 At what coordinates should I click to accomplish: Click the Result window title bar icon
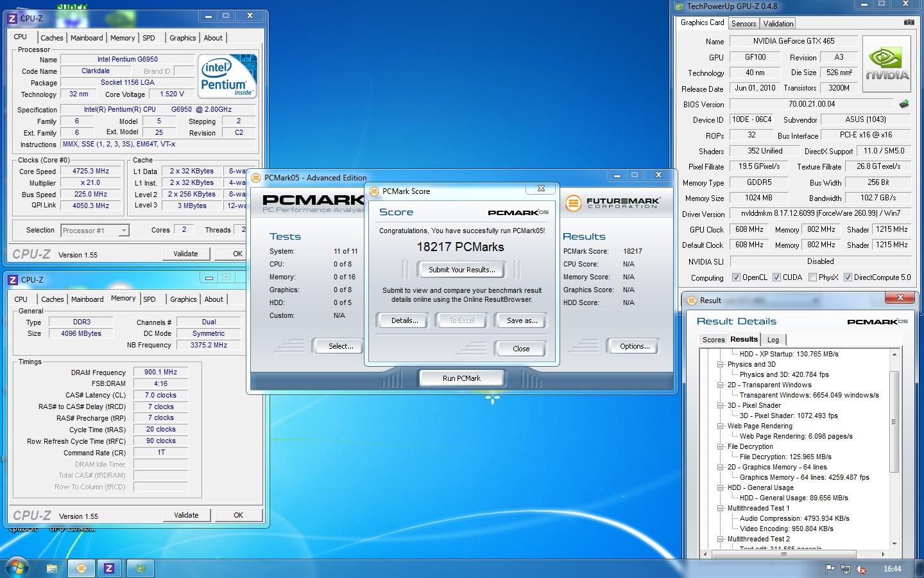click(x=692, y=300)
